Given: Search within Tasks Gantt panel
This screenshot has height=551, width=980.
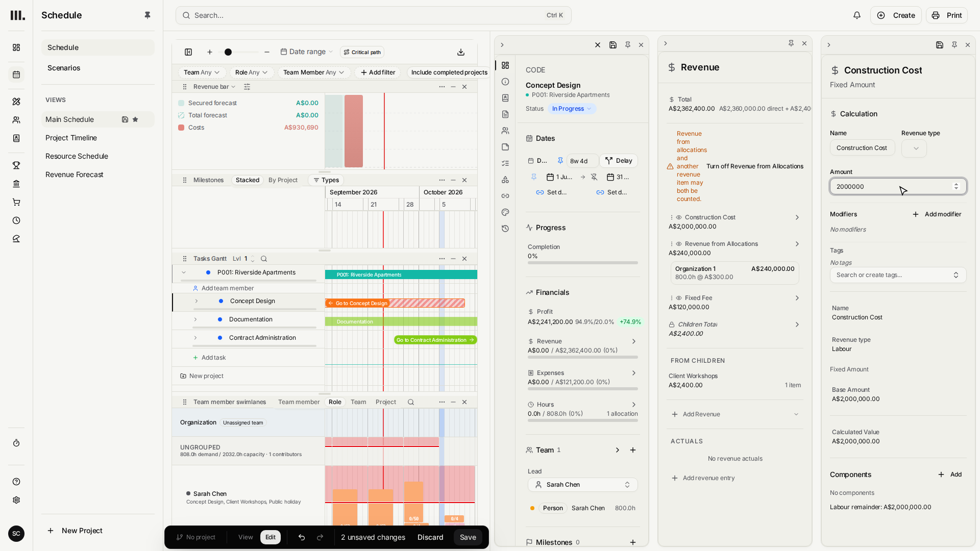Looking at the screenshot, I should pos(264,259).
